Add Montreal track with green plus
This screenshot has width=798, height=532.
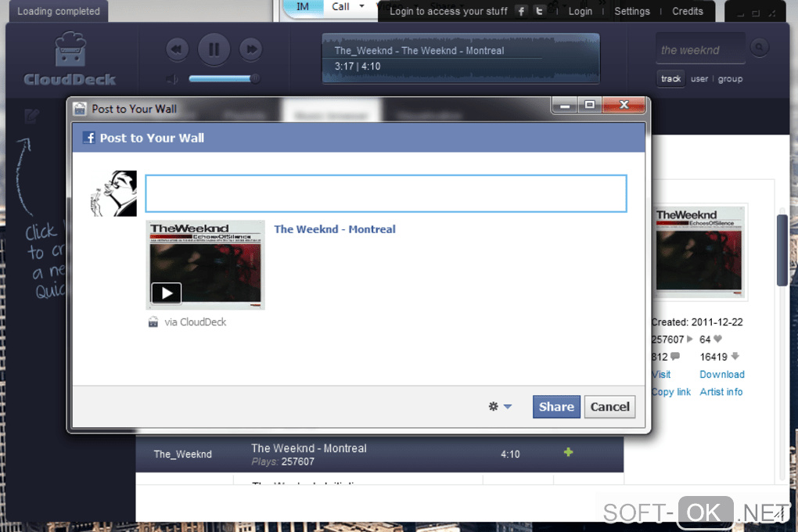(569, 452)
